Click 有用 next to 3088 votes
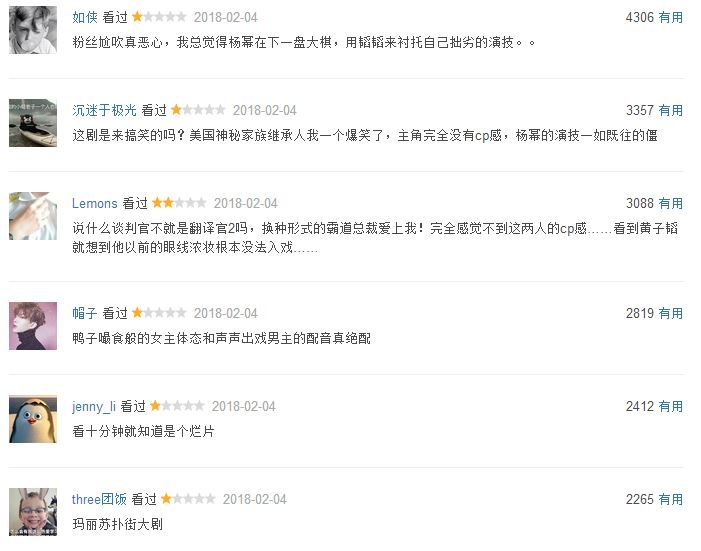Viewport: 701px width, 551px height. tap(670, 203)
